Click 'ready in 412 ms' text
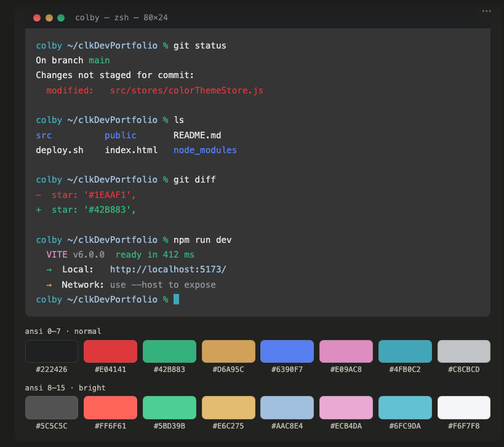 pos(155,255)
